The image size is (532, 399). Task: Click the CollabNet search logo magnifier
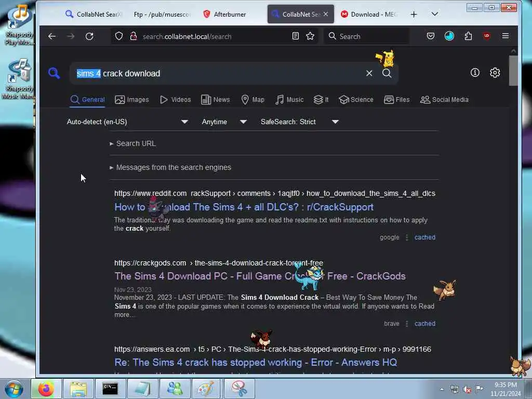[54, 73]
